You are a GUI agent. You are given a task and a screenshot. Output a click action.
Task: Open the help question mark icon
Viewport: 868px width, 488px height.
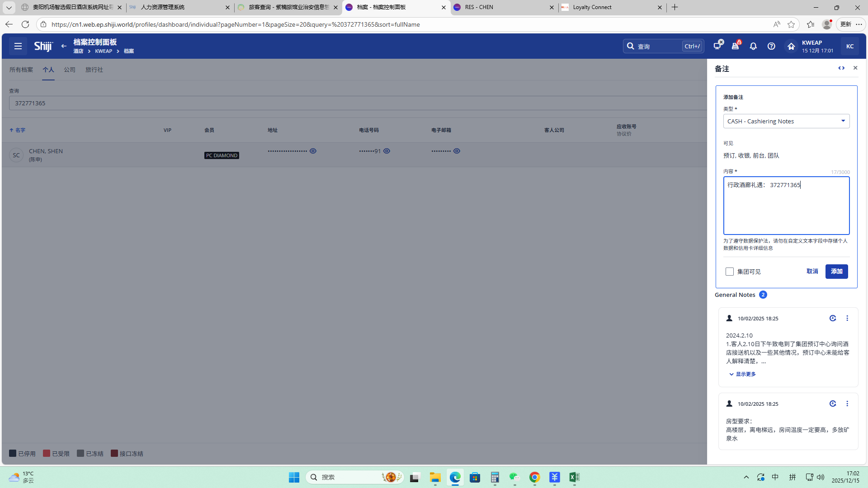coord(771,46)
